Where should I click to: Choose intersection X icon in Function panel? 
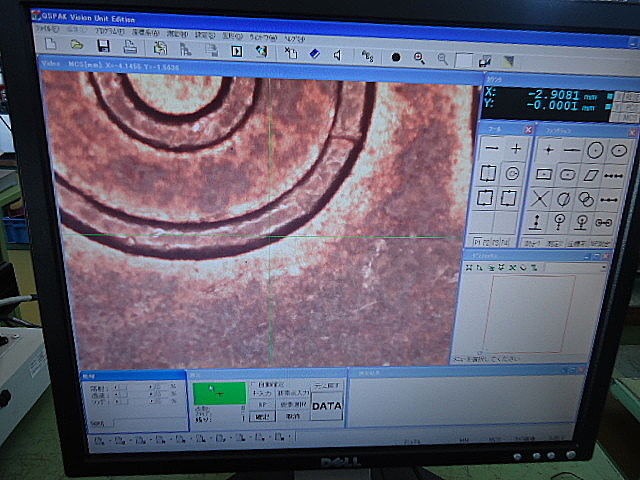pyautogui.click(x=540, y=199)
